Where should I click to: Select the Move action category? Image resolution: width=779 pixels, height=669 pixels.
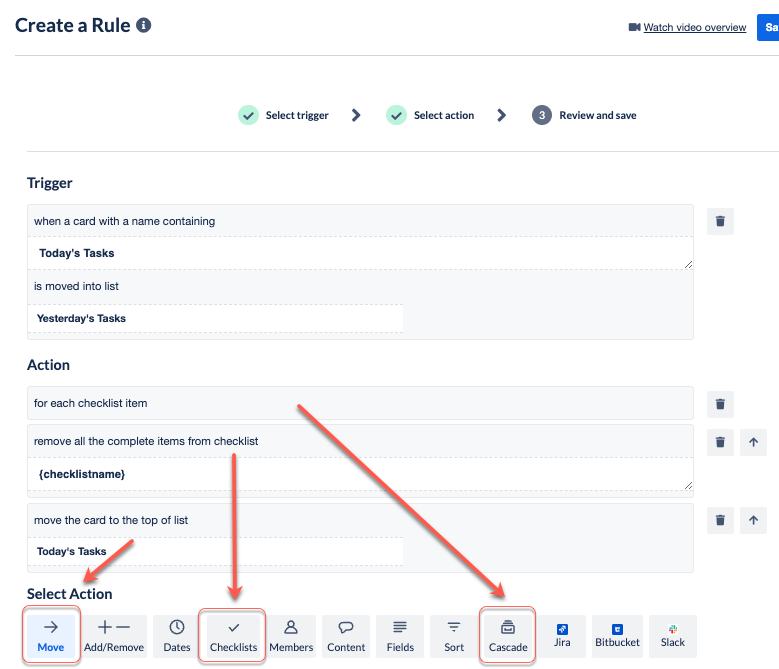[x=51, y=636]
